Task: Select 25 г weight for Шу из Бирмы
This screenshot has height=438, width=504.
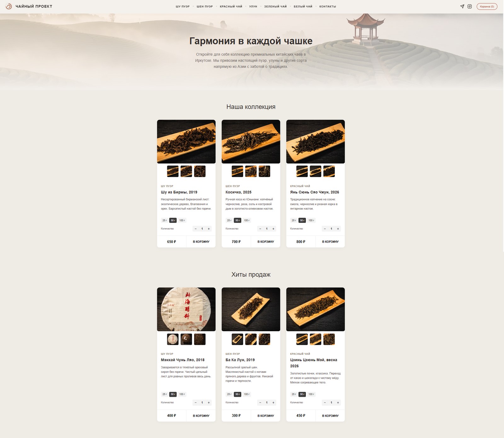Action: [x=164, y=220]
